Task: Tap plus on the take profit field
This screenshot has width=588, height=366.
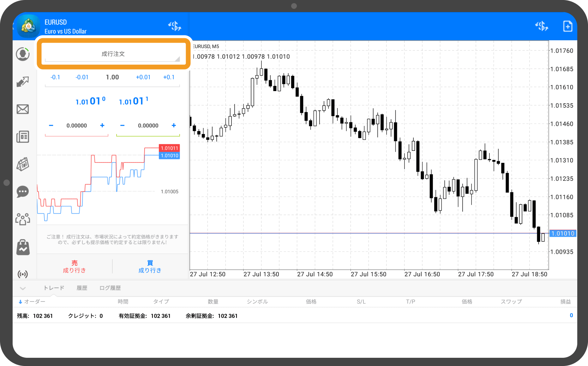Action: point(174,125)
